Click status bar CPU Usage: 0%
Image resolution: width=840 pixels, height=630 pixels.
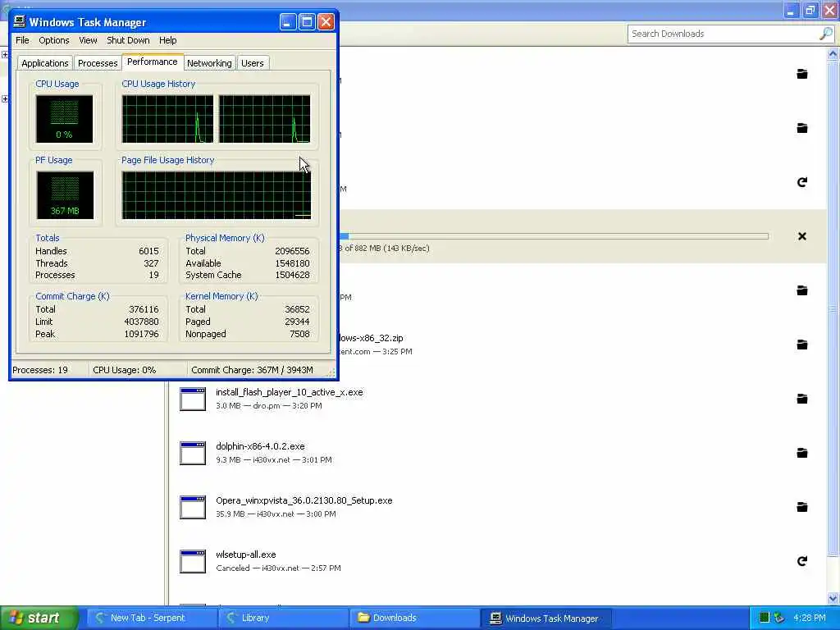coord(125,370)
